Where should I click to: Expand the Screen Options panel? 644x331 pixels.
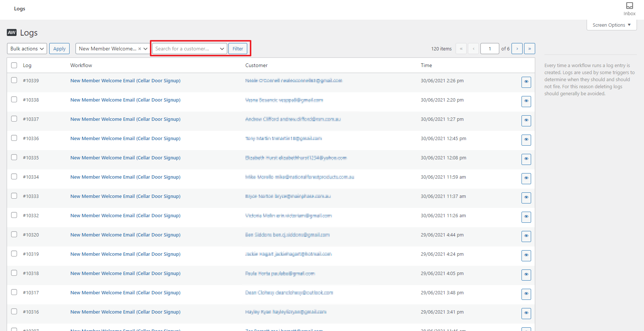(611, 25)
